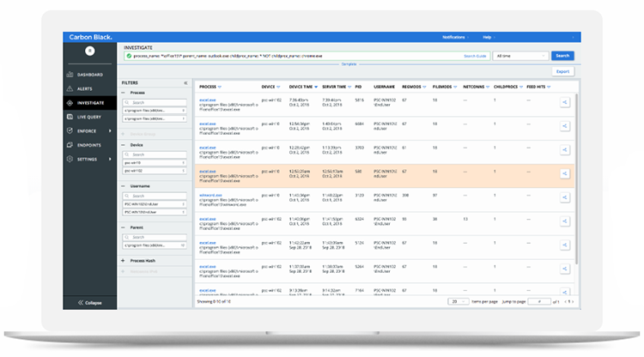644x357 pixels.
Task: Click the FILTERS panel title
Action: pos(130,83)
